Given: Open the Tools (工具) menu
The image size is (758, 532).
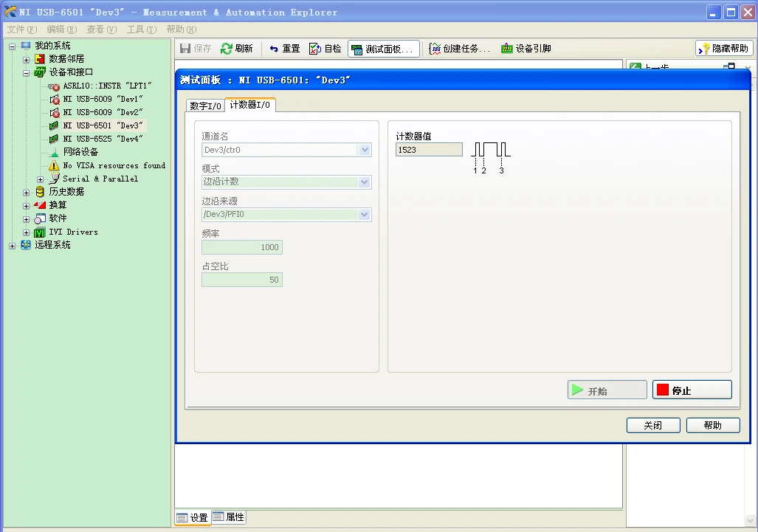Looking at the screenshot, I should point(142,30).
